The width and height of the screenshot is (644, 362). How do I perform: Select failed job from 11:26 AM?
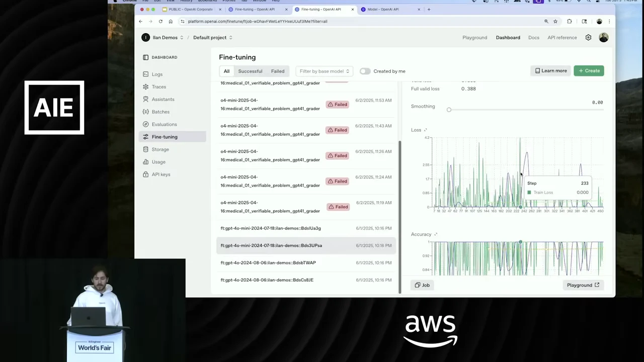pos(306,156)
